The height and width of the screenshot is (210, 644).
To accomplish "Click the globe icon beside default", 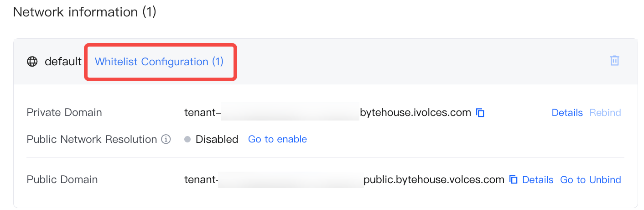I will [x=32, y=62].
